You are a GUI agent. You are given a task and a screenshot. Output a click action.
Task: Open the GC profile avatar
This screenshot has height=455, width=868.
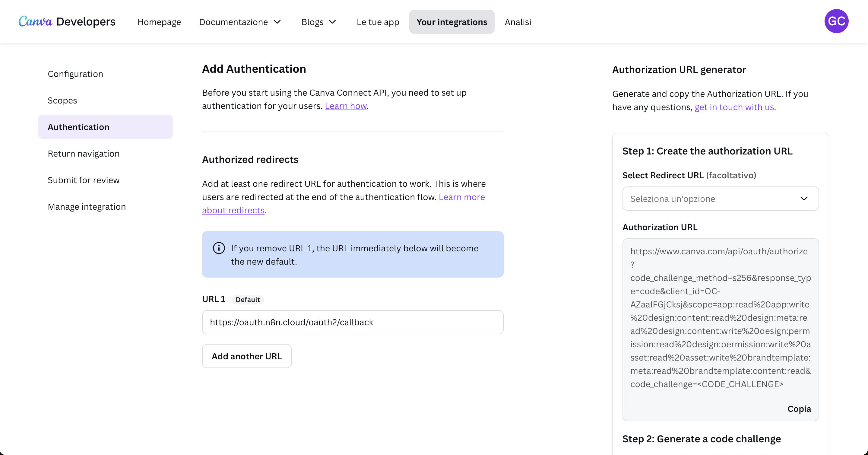pos(836,21)
